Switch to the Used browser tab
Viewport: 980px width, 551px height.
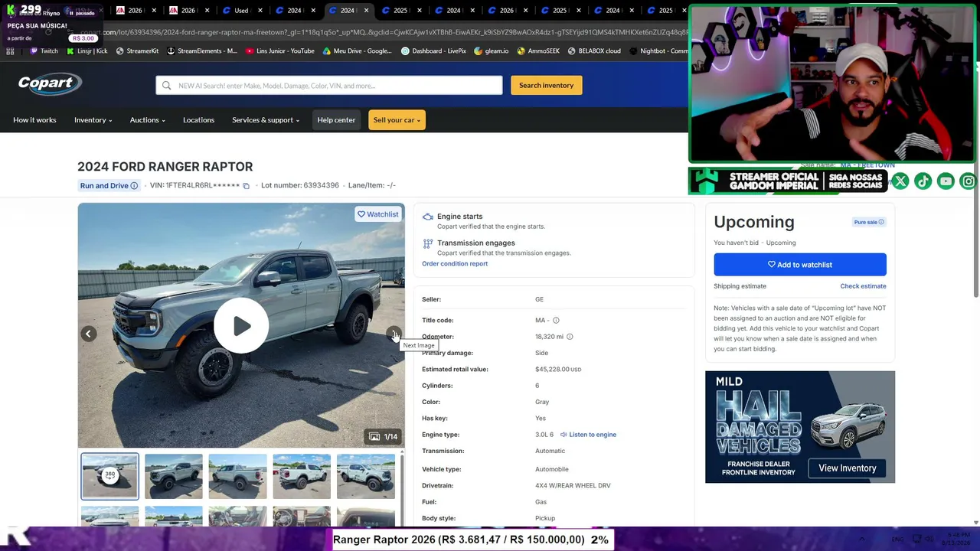click(241, 11)
